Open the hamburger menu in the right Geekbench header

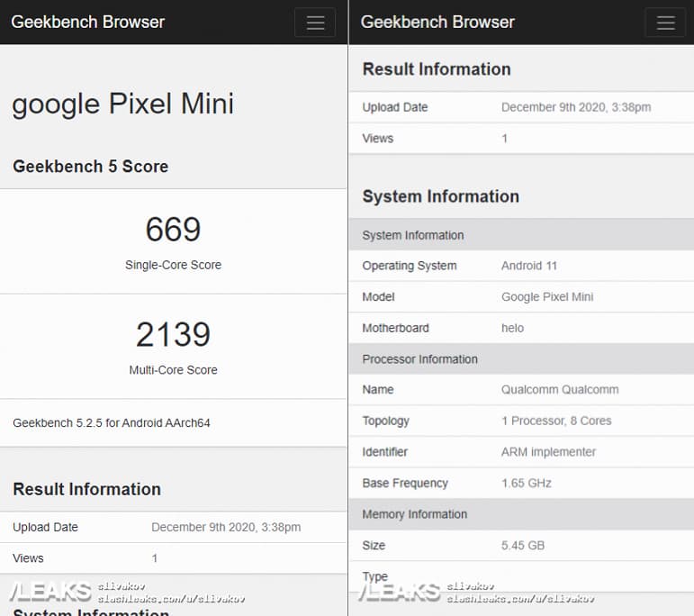pyautogui.click(x=665, y=23)
